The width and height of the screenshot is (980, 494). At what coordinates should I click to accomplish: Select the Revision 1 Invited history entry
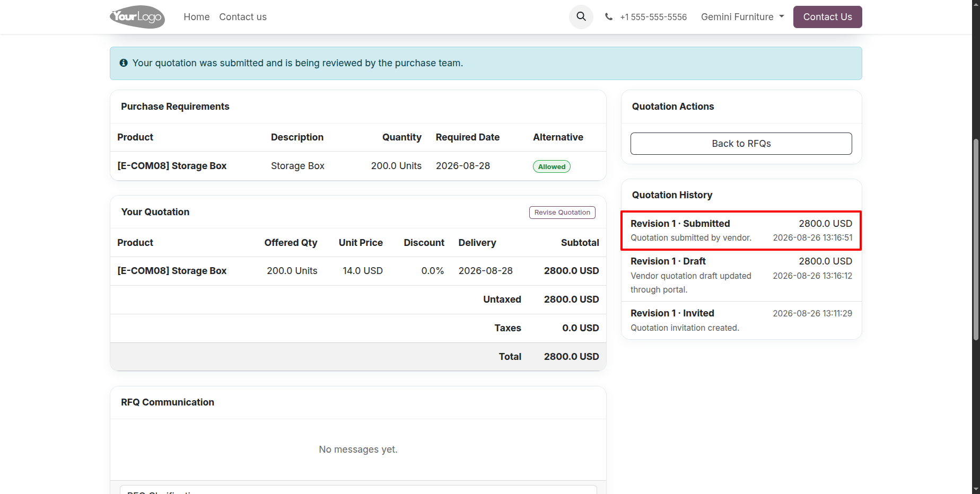[741, 321]
